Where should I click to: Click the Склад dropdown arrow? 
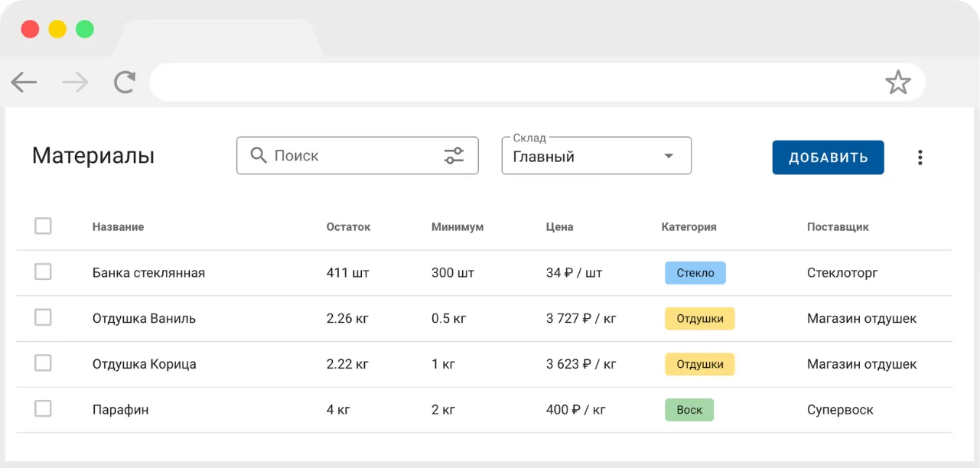coord(669,156)
